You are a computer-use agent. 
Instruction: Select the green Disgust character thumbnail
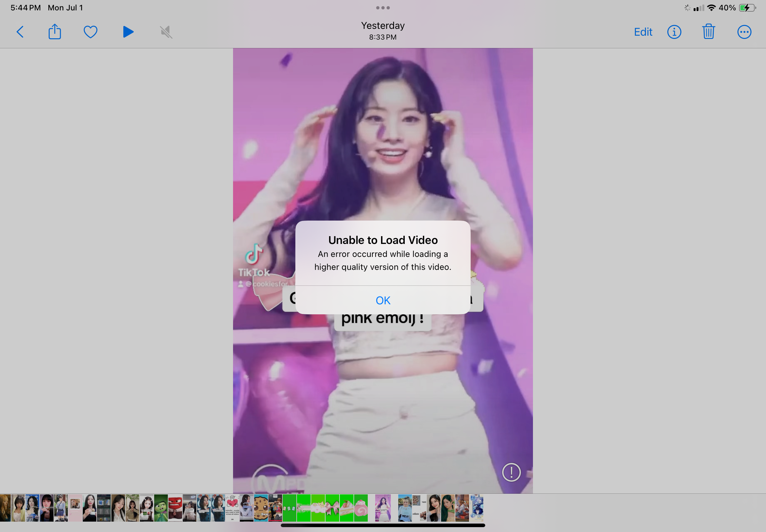pos(161,508)
